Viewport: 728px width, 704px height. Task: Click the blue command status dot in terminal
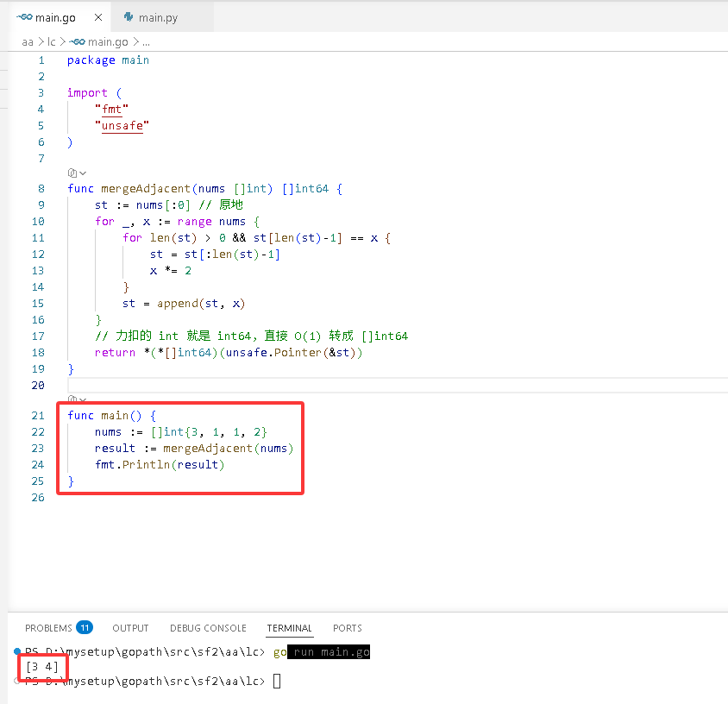17,651
